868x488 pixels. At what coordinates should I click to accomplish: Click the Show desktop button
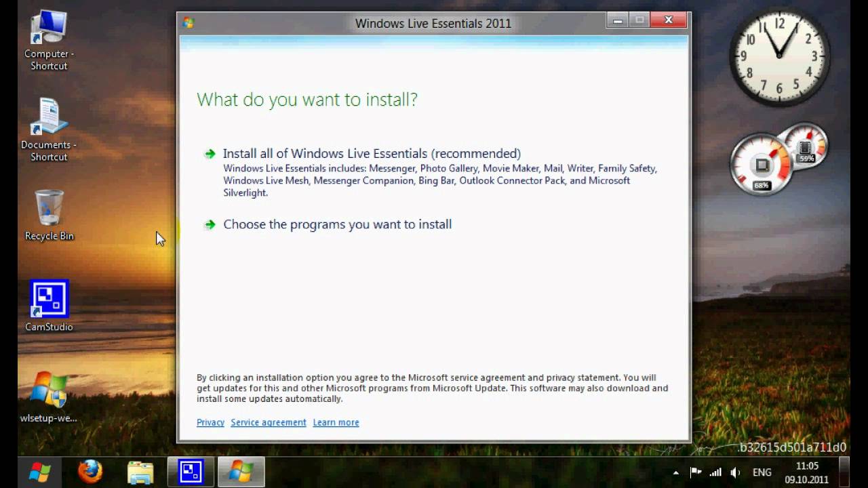844,472
